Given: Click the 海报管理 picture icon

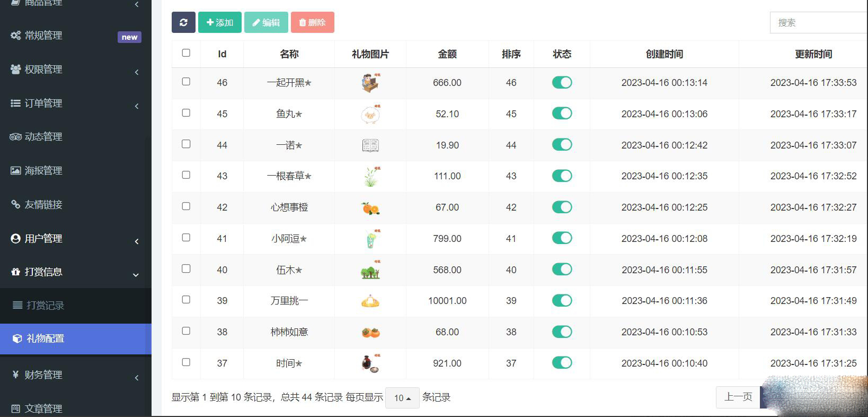Looking at the screenshot, I should pos(15,171).
